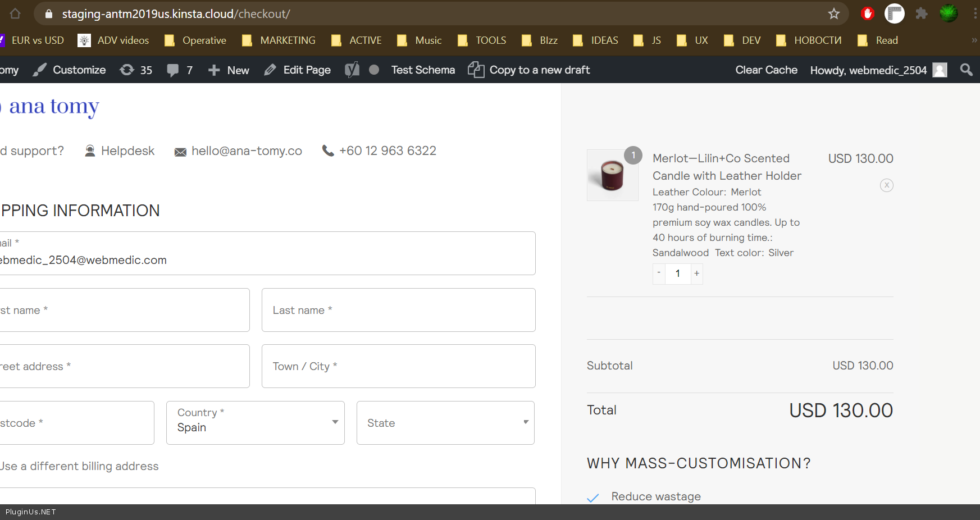This screenshot has height=520, width=980.
Task: Click the Clear Cache button
Action: point(766,70)
